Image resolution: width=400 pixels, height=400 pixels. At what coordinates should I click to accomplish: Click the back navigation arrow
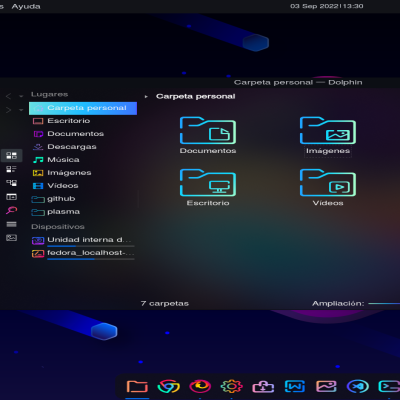8,96
